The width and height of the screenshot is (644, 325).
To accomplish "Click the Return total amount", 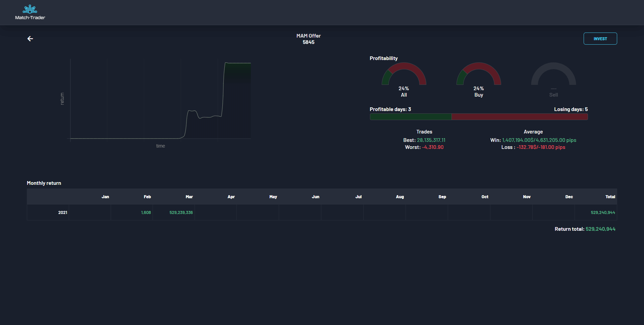I will click(600, 229).
